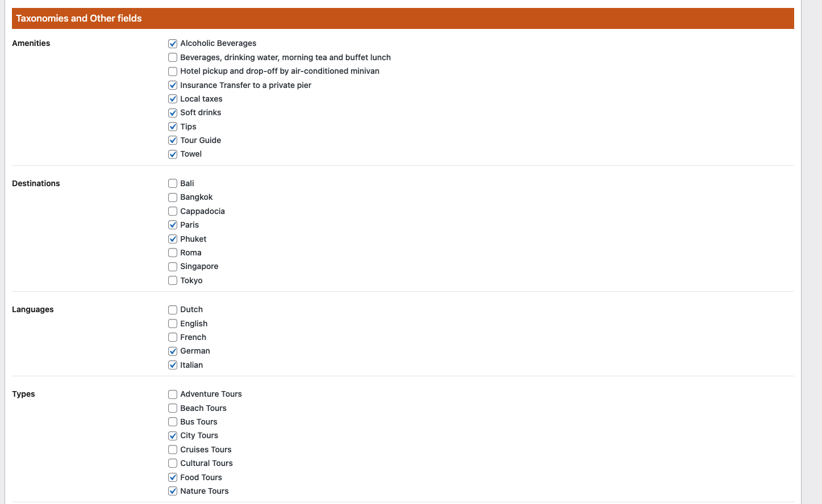Check the Cruises Tours checkbox
This screenshot has height=504, width=822.
[x=173, y=450]
